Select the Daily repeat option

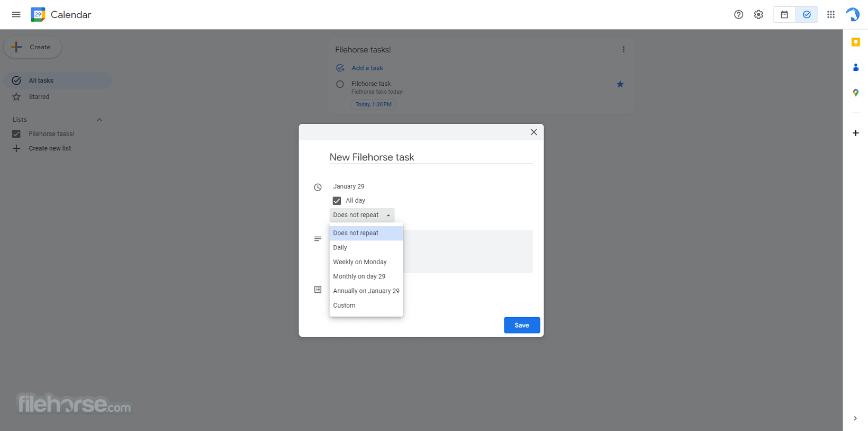[366, 247]
